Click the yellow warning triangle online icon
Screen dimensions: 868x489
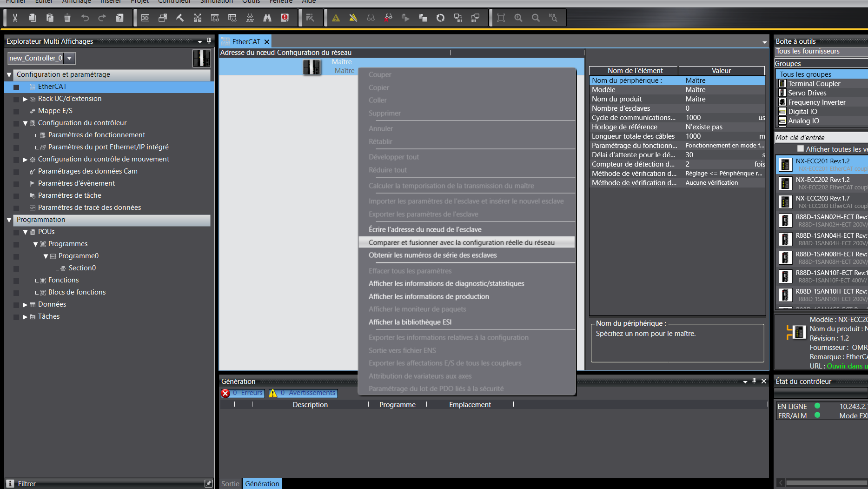[x=336, y=18]
